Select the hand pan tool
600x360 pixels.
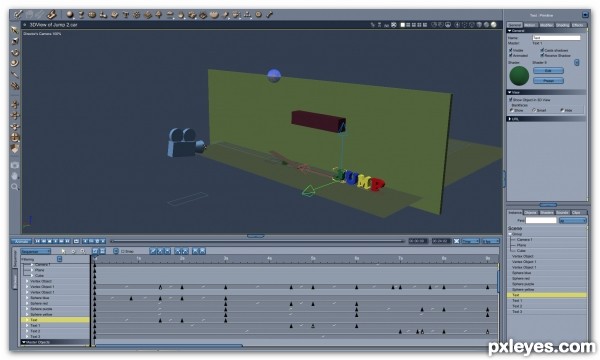15,176
